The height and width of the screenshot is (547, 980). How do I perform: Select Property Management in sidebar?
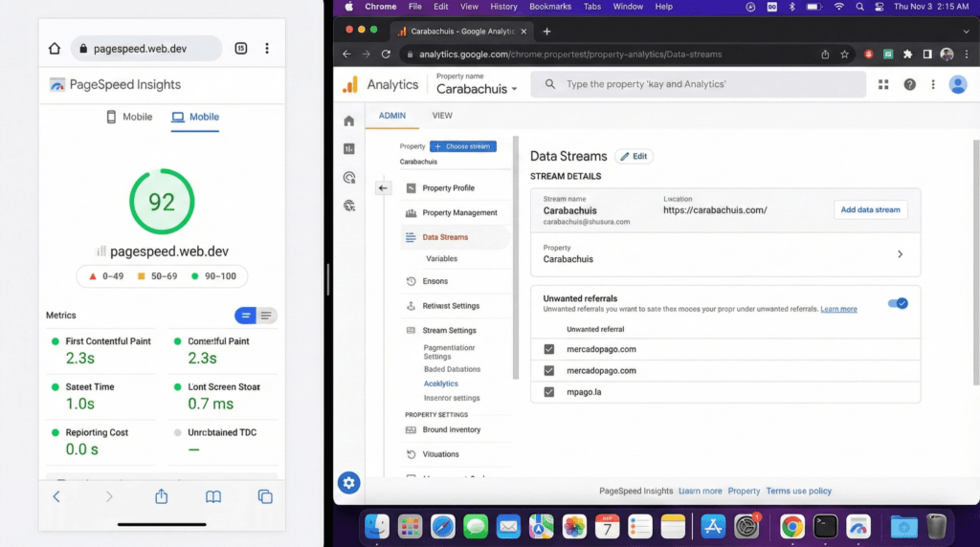click(459, 213)
